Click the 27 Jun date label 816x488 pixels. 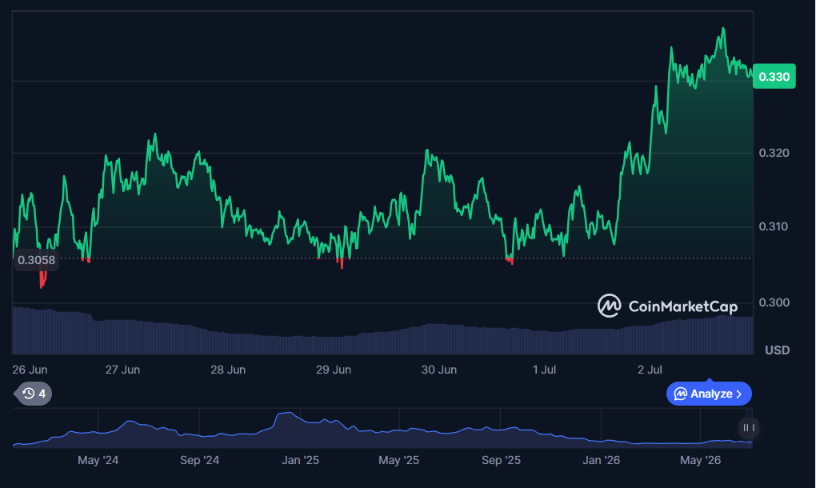click(122, 370)
